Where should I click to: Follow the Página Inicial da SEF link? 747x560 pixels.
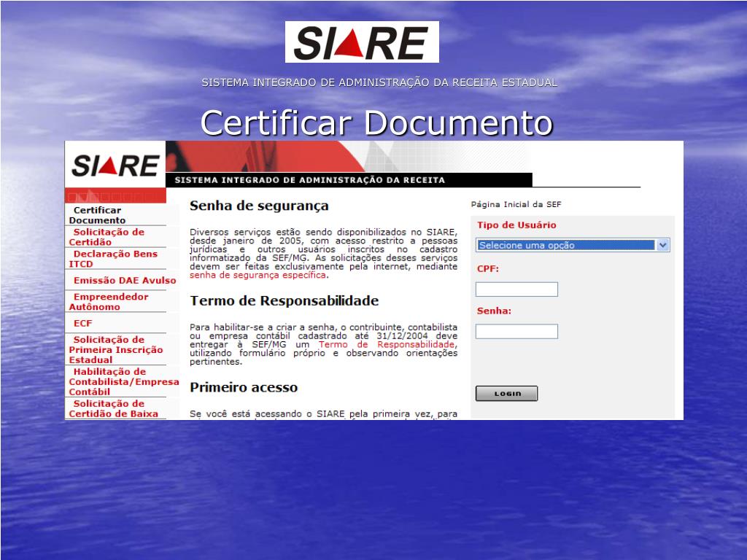[x=516, y=204]
